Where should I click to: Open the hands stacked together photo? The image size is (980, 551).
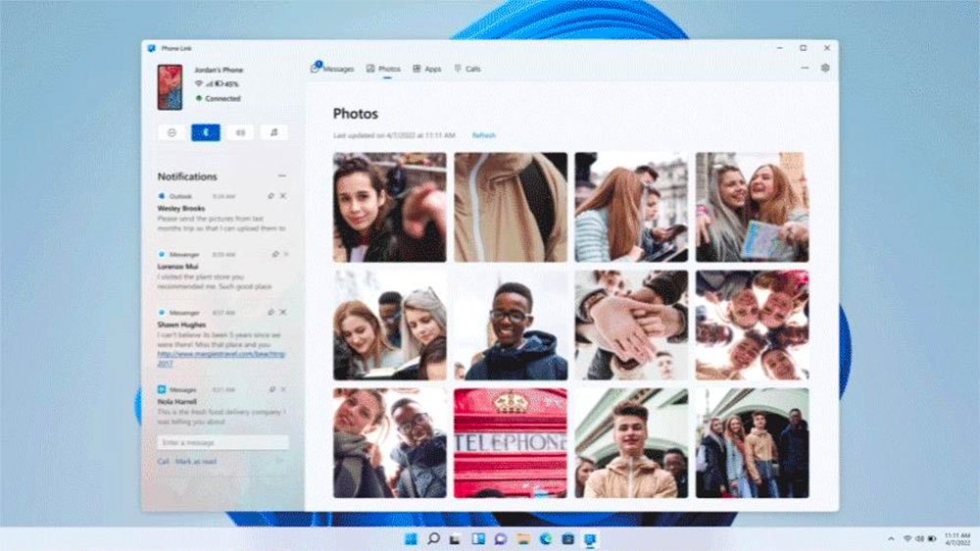click(631, 326)
